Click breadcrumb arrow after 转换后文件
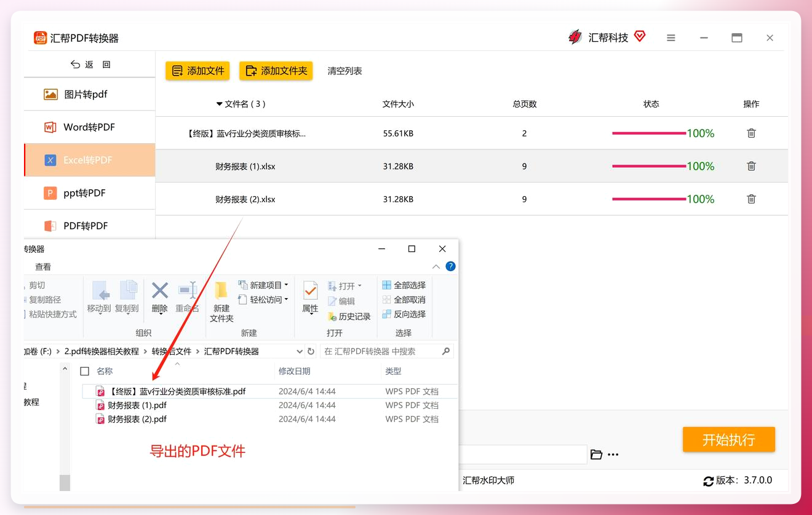Image resolution: width=812 pixels, height=515 pixels. pyautogui.click(x=198, y=352)
